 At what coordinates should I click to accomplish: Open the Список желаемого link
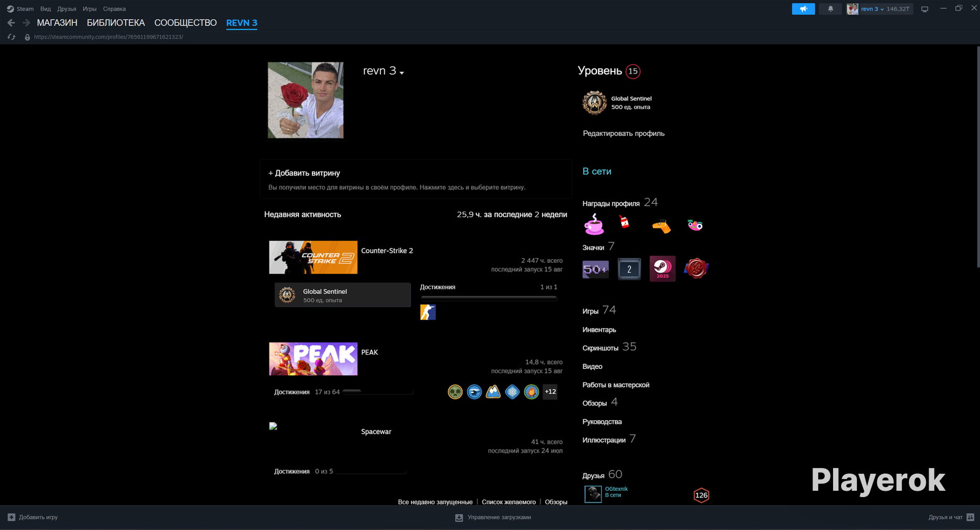click(509, 502)
